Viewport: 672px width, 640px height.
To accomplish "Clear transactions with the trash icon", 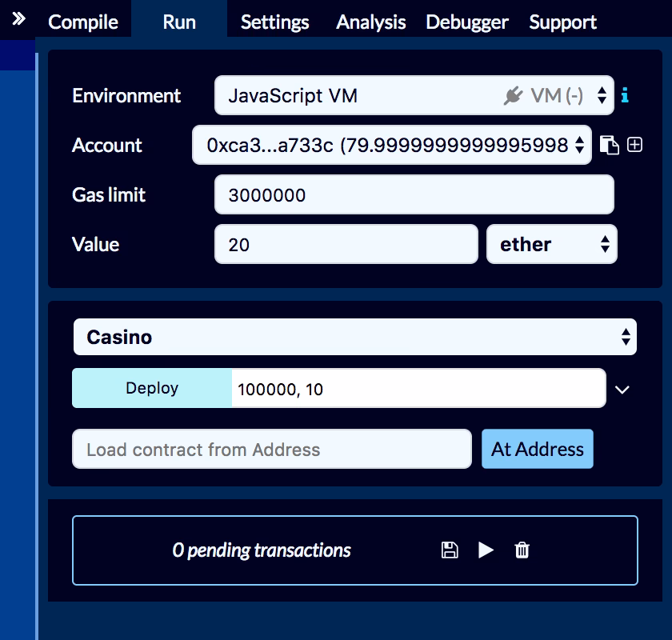I will point(522,550).
